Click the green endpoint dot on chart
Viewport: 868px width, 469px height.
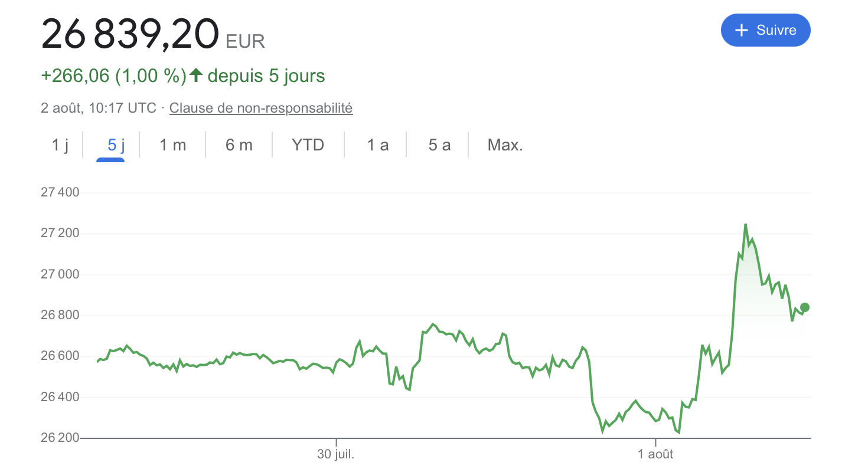(x=804, y=307)
